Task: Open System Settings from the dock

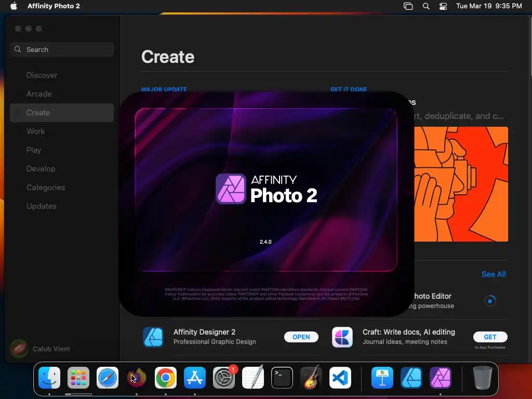Action: point(224,378)
